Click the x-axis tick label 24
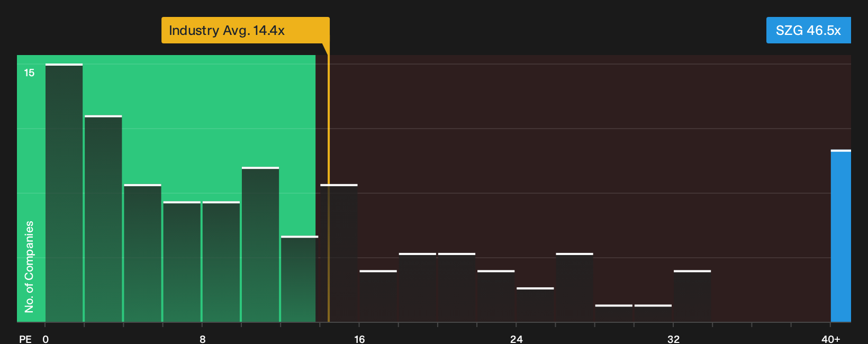Screen dimensions: 868x344 point(517,339)
